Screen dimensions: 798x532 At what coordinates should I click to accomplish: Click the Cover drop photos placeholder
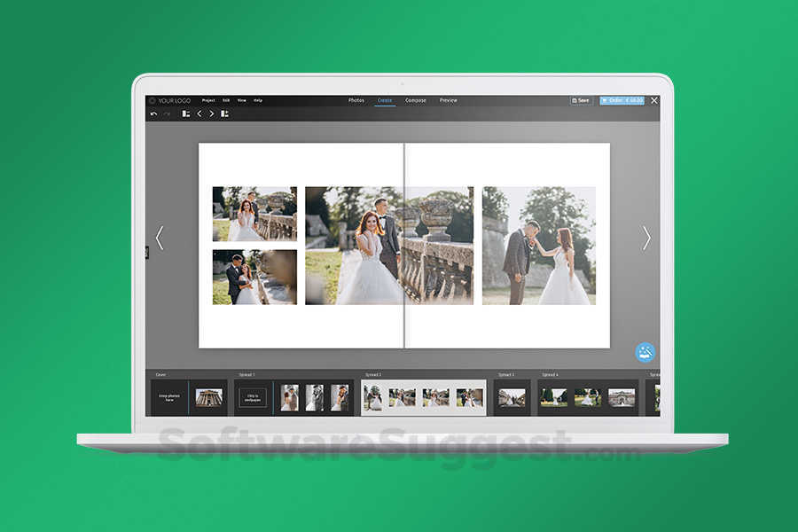click(x=168, y=395)
